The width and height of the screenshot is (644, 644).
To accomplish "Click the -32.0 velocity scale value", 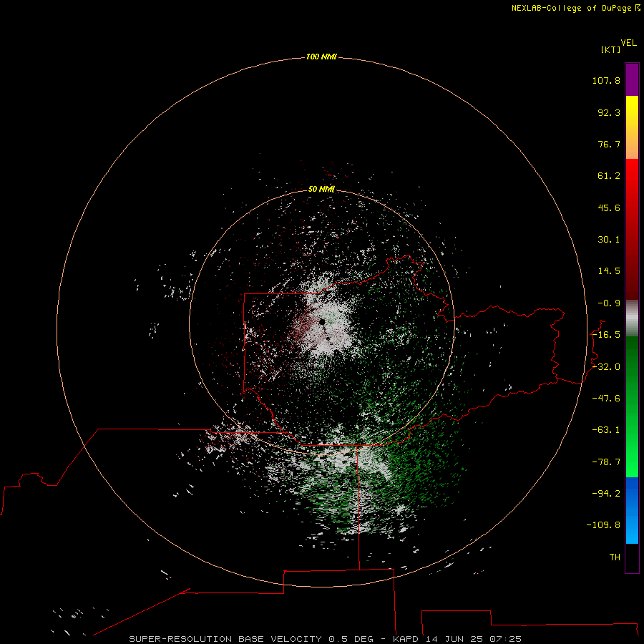I will point(606,367).
